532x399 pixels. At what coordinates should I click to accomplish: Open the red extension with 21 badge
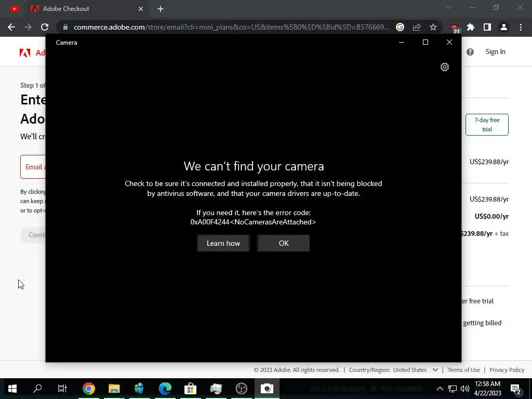454,28
